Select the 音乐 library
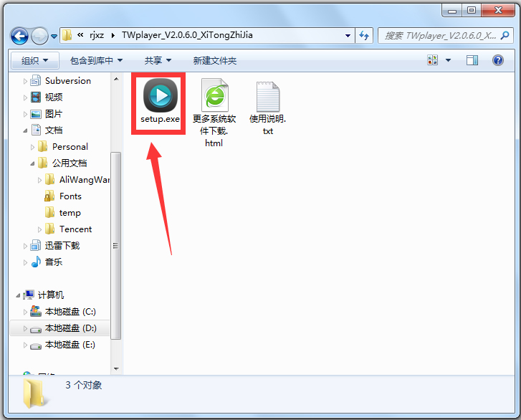 54,262
